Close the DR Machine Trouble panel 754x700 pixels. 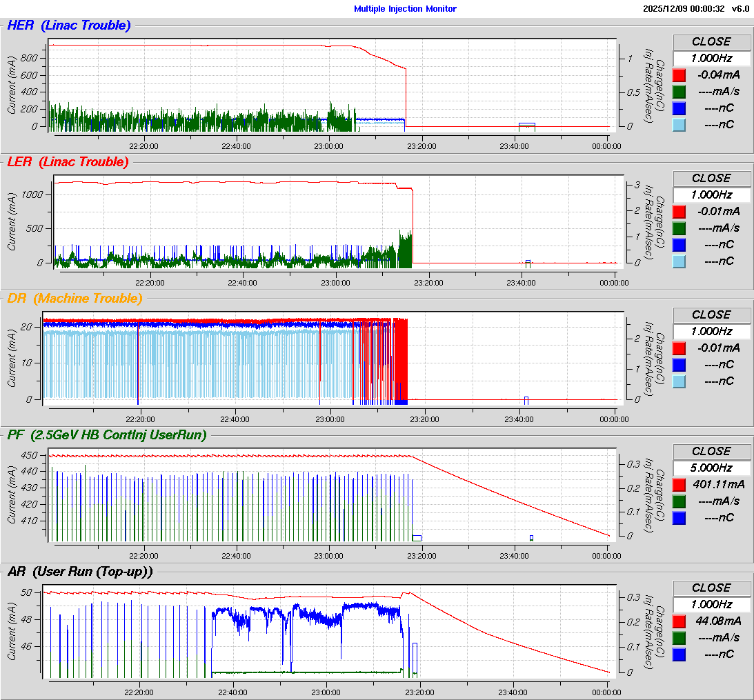point(711,314)
